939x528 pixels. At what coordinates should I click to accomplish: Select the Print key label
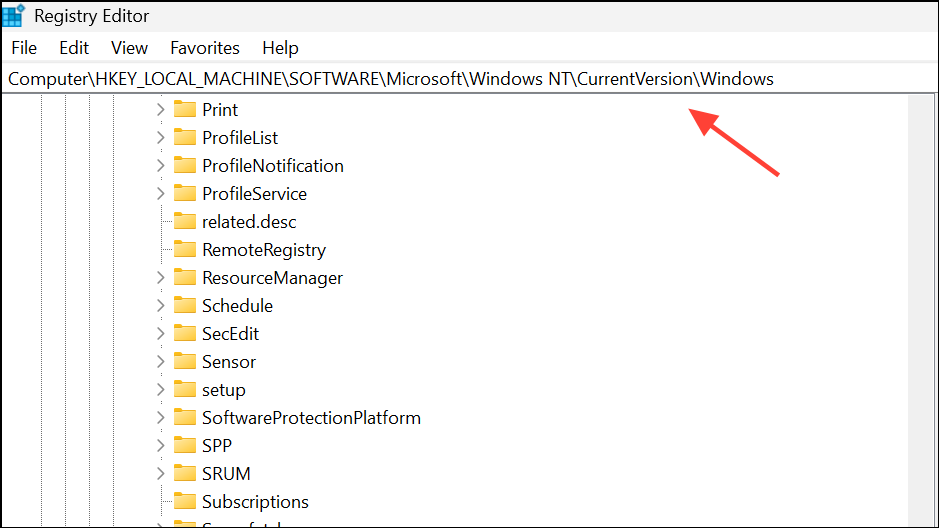click(x=220, y=110)
